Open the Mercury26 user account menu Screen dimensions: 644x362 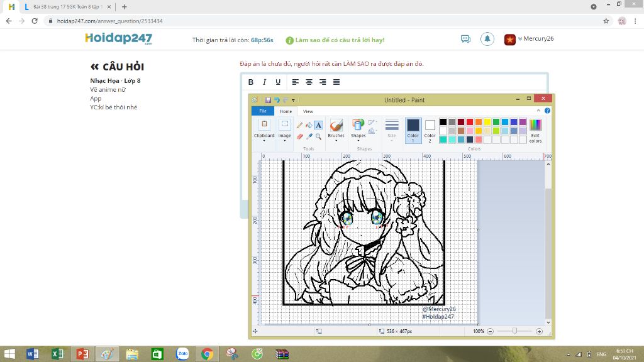tap(529, 39)
